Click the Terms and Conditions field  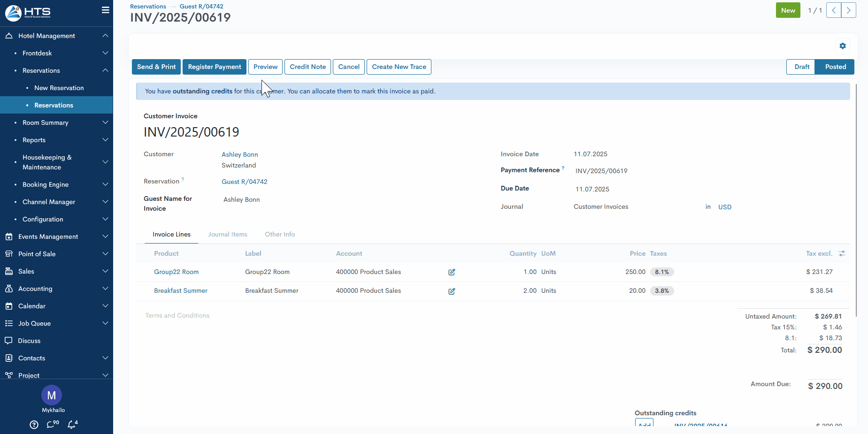[x=177, y=316]
